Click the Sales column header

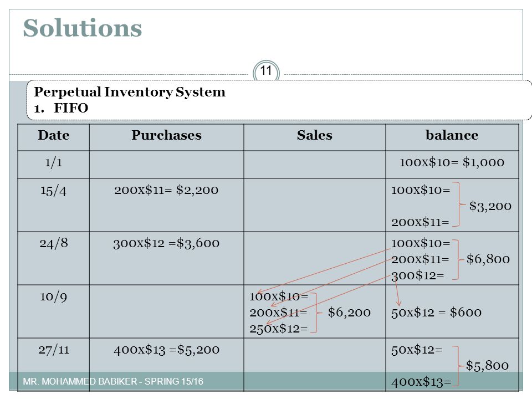click(x=315, y=135)
